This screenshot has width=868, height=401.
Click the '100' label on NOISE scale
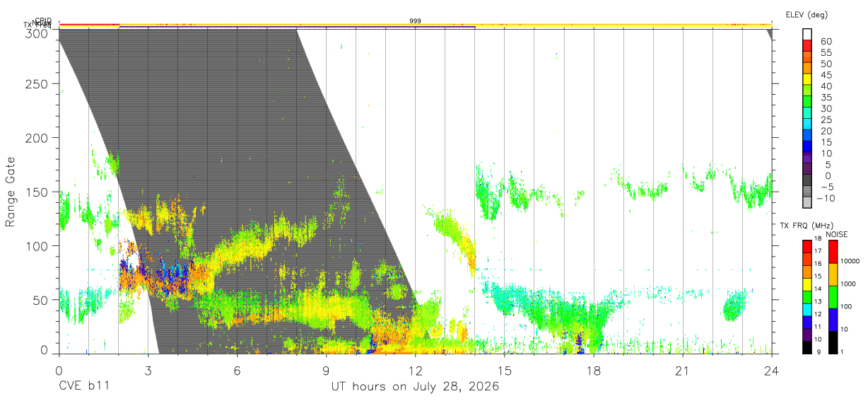tap(848, 306)
